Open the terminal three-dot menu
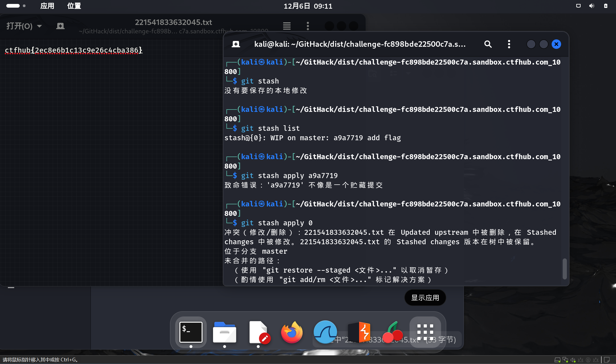The image size is (616, 364). point(509,44)
